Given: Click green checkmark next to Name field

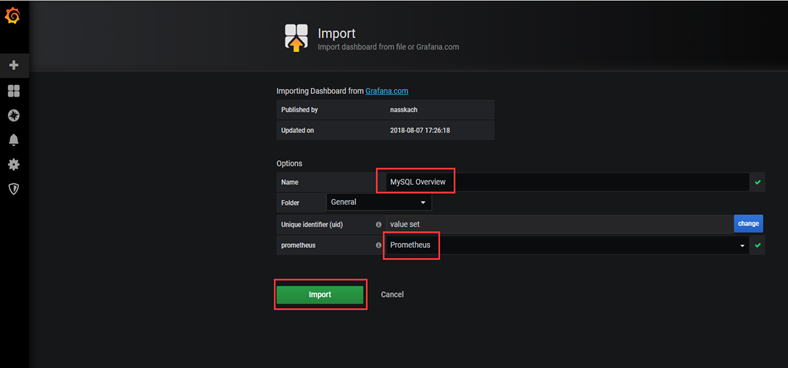Looking at the screenshot, I should point(758,182).
